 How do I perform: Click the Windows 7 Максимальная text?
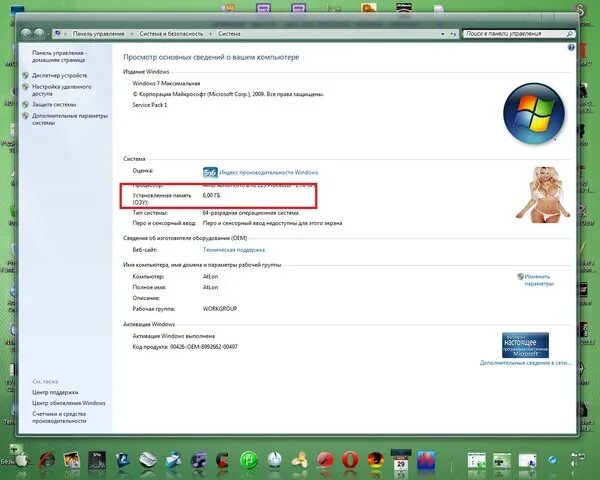point(166,83)
